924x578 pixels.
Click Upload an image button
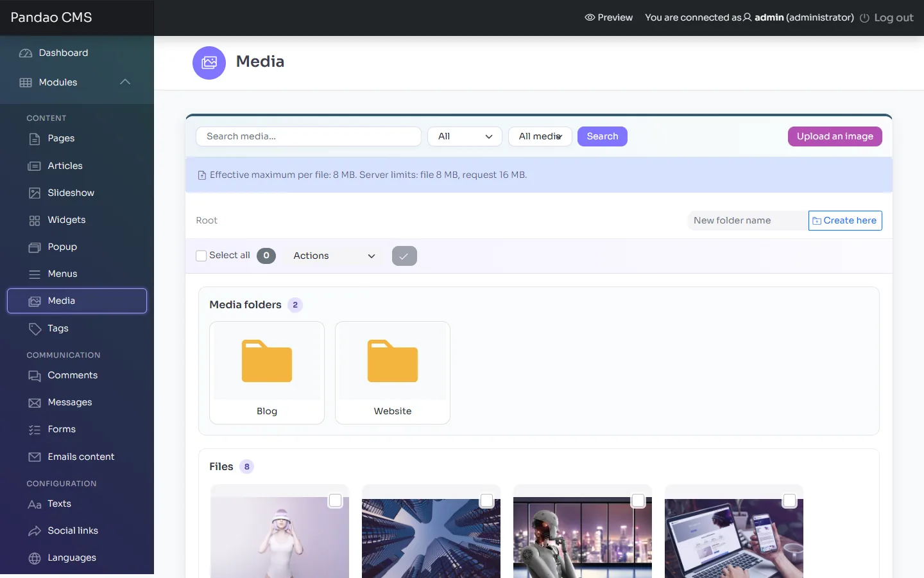[835, 136]
